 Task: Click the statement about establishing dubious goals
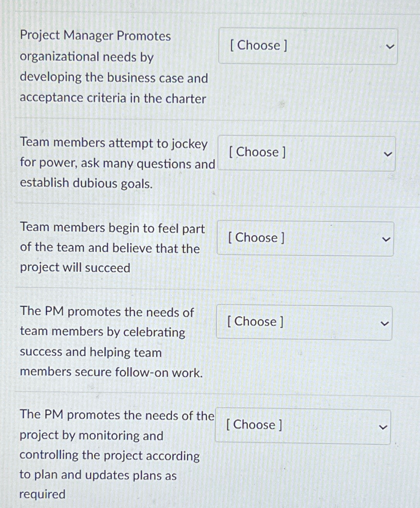click(86, 184)
